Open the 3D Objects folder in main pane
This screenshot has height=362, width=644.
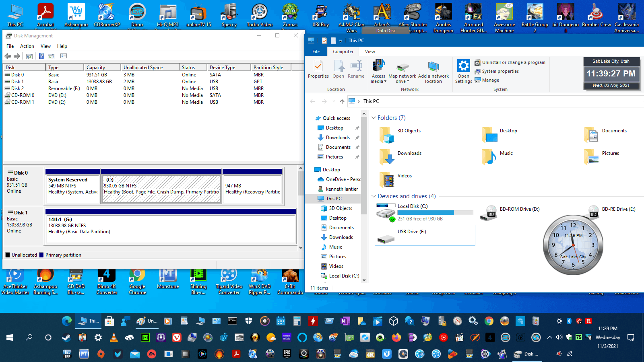[400, 134]
